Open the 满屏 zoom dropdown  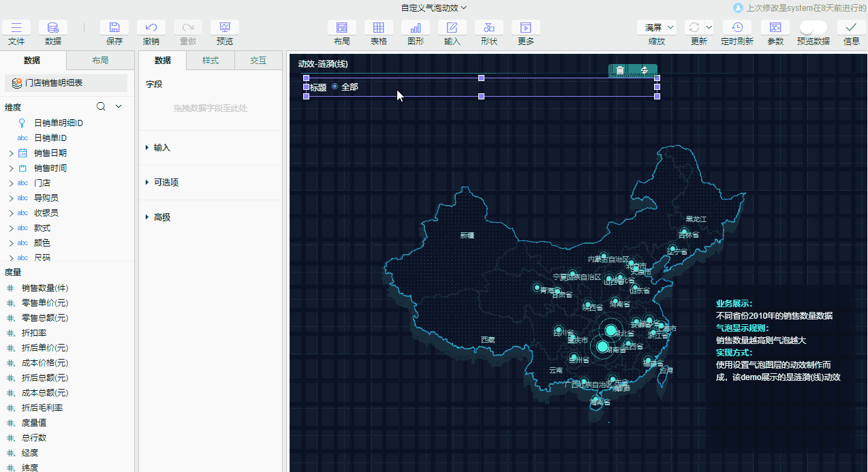657,28
